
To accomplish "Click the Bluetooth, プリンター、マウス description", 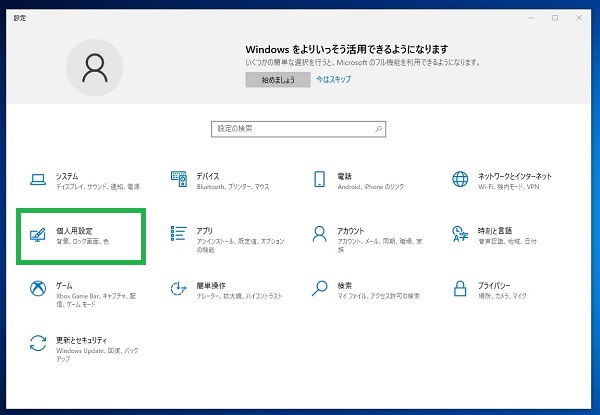I will point(233,187).
